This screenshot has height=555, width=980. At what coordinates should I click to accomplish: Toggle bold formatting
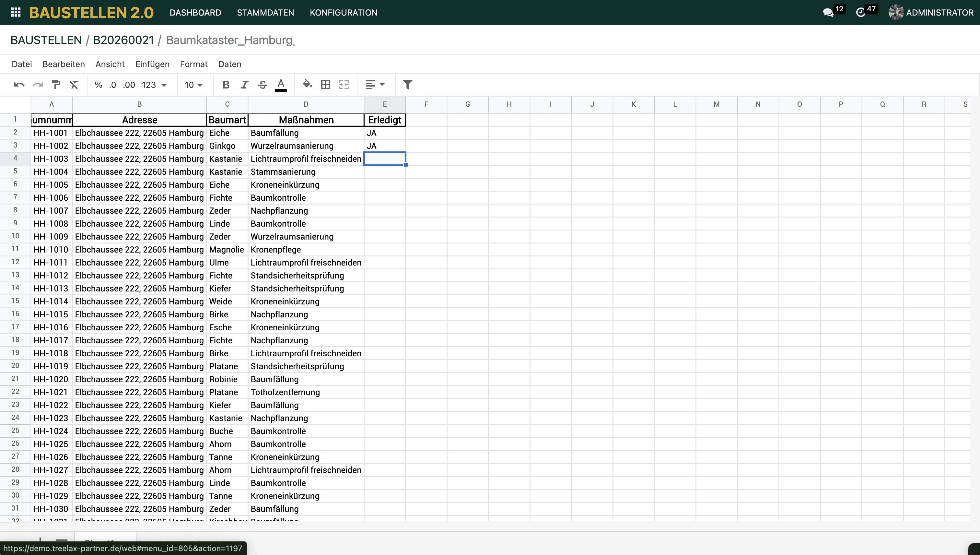[226, 85]
